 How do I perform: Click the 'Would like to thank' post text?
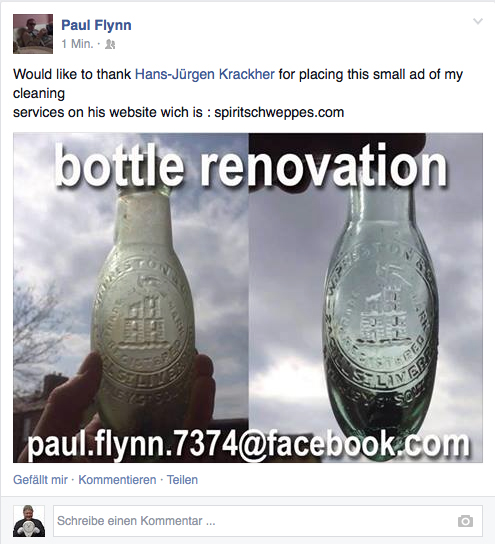(72, 74)
